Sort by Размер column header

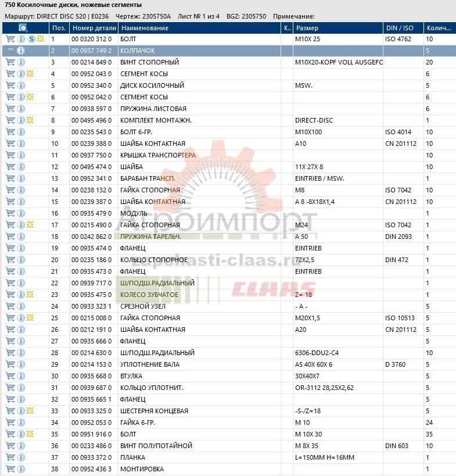click(338, 28)
